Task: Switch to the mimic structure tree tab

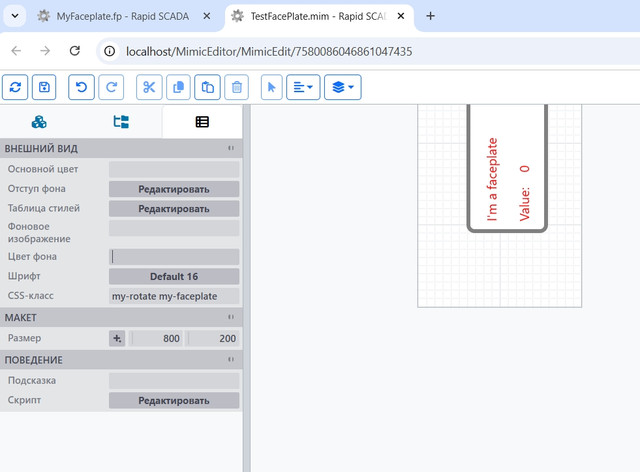Action: pos(121,122)
